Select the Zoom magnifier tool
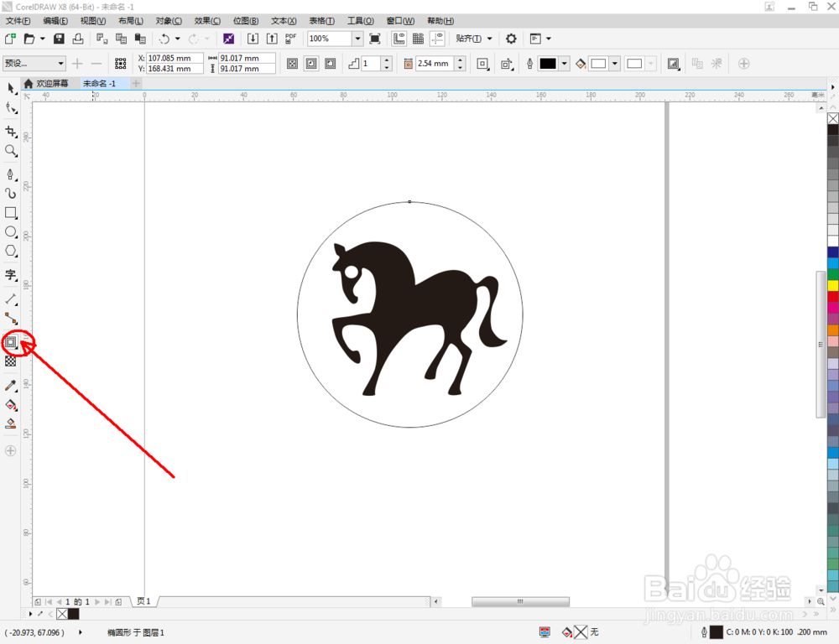 [11, 151]
